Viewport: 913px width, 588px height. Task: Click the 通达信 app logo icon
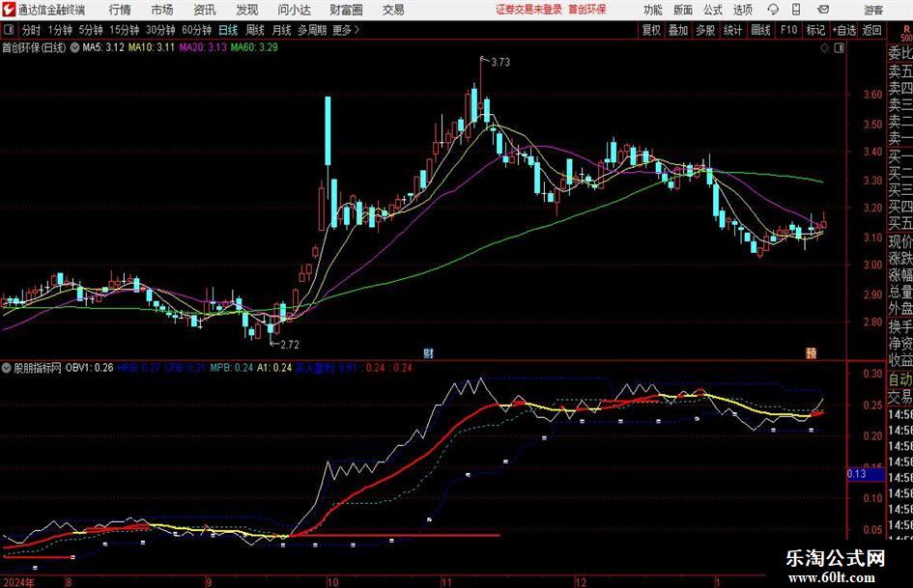[x=9, y=10]
